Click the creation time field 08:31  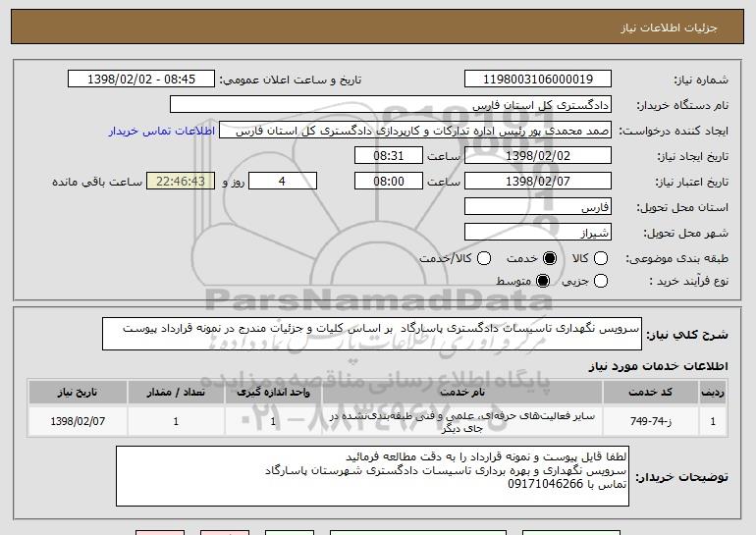(389, 156)
